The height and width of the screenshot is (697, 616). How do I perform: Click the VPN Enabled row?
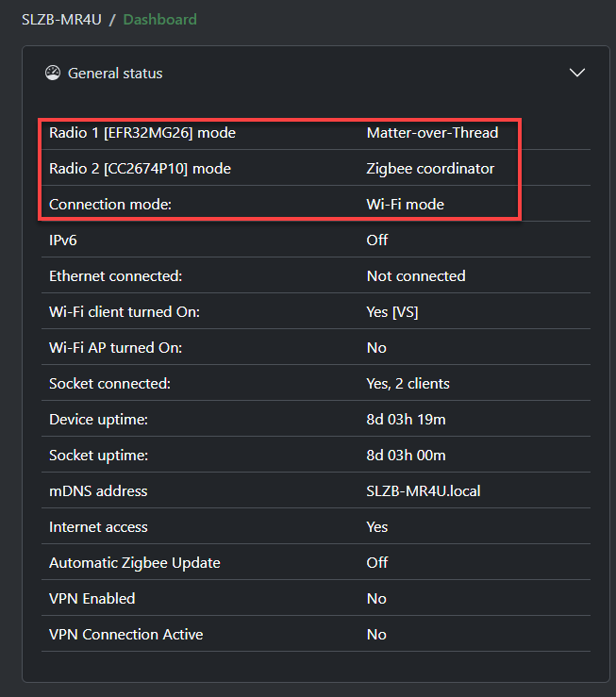tap(92, 599)
